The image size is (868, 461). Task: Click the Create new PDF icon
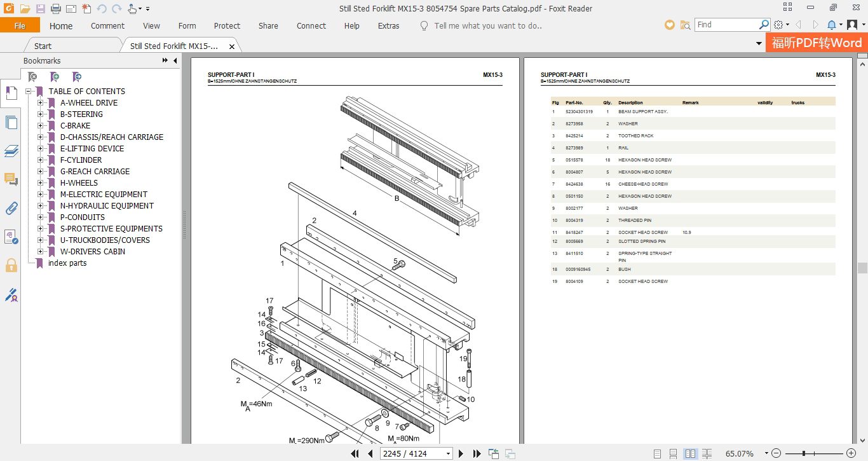86,9
